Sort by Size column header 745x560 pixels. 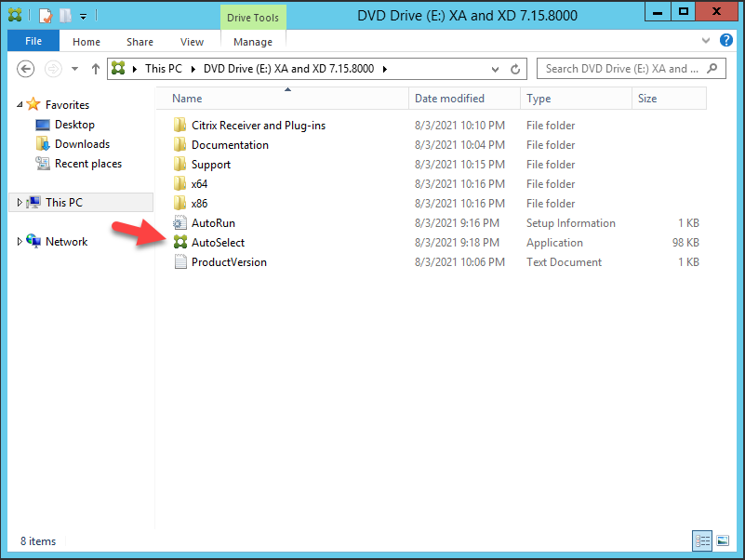(669, 99)
